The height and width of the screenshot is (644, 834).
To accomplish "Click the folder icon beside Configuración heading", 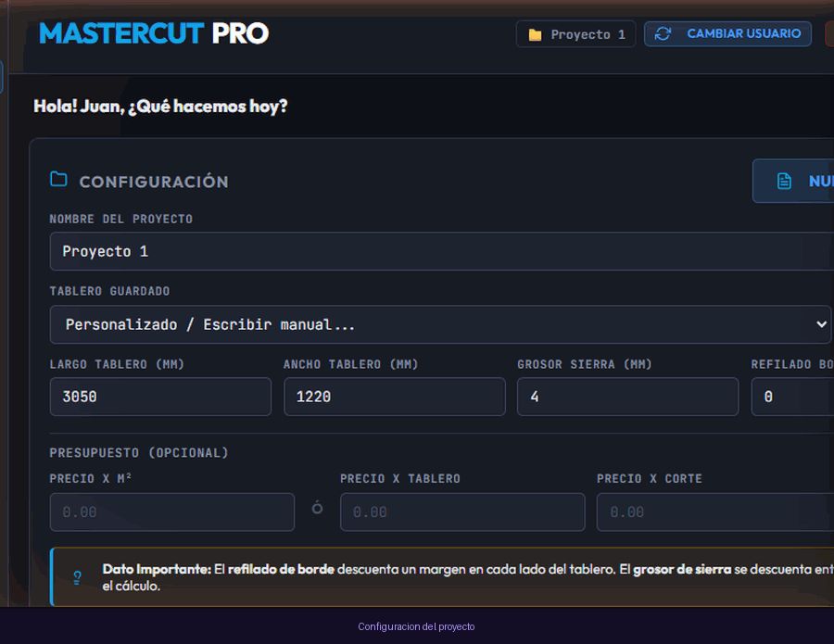I will [x=58, y=179].
